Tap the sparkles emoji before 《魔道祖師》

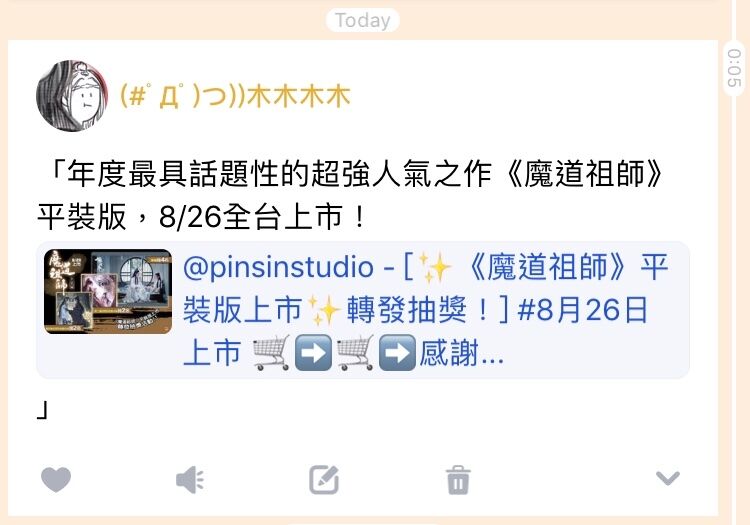[434, 267]
